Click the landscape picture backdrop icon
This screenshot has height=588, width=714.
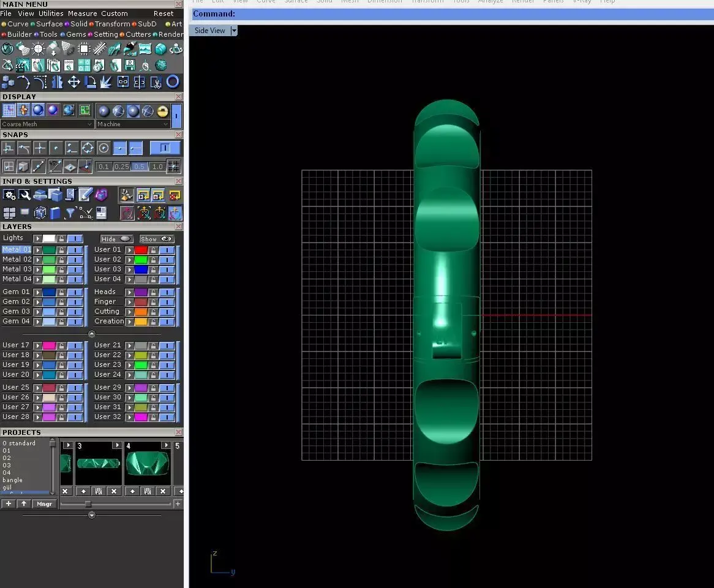pyautogui.click(x=145, y=49)
